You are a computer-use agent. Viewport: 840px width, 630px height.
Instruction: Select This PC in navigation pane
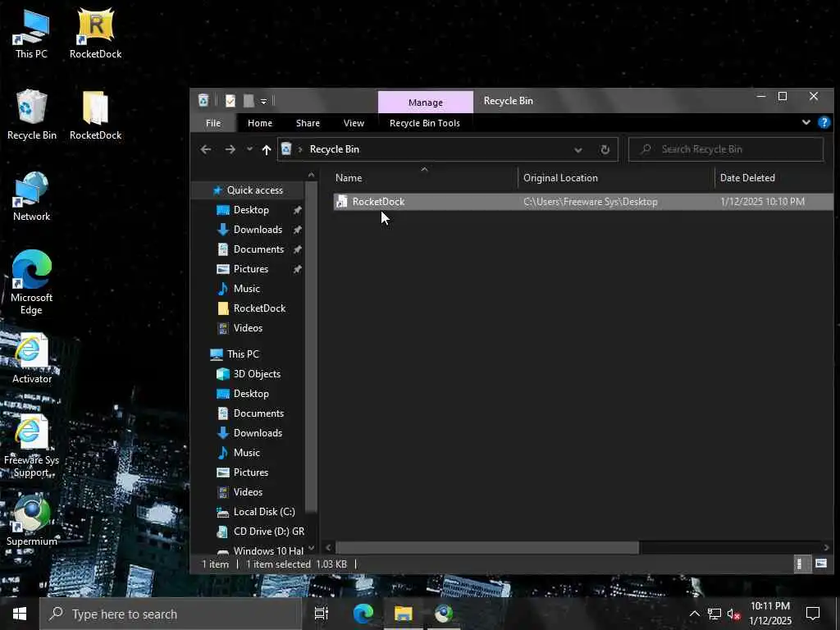[242, 354]
